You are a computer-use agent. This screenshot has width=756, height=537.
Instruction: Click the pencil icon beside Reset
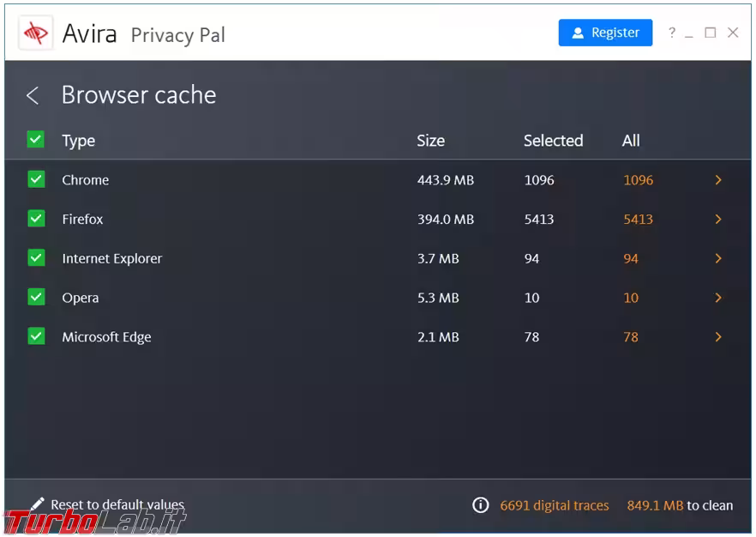pyautogui.click(x=37, y=504)
